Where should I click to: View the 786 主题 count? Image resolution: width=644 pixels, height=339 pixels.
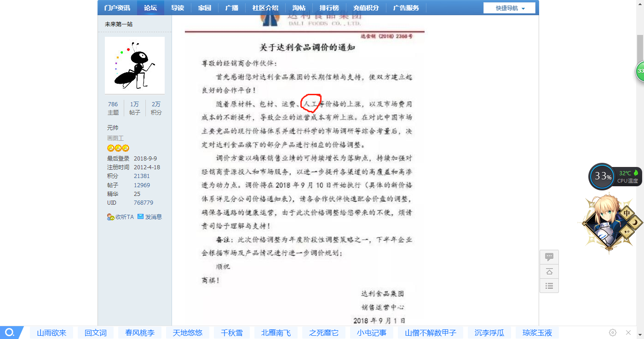pos(113,108)
